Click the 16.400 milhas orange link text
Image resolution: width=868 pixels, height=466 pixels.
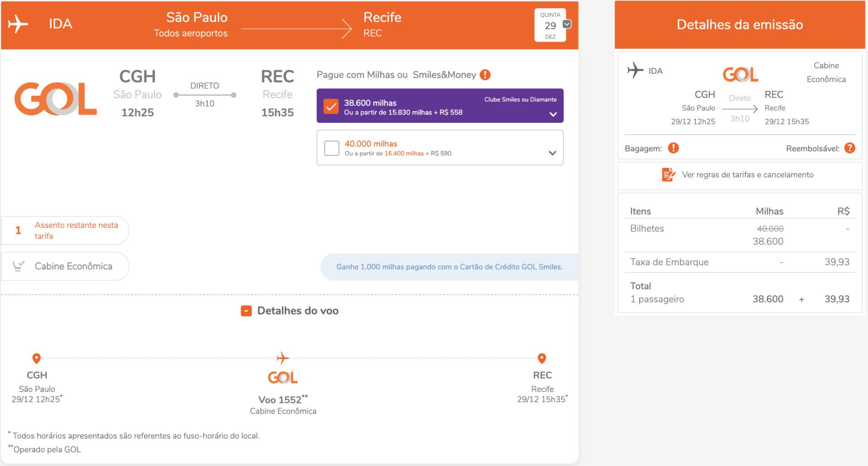404,154
